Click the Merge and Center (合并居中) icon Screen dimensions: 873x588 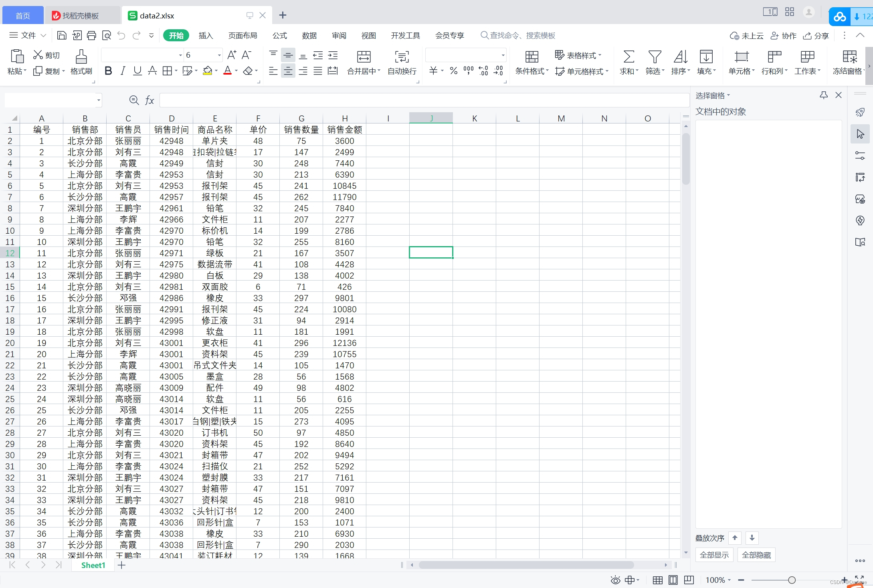click(364, 57)
